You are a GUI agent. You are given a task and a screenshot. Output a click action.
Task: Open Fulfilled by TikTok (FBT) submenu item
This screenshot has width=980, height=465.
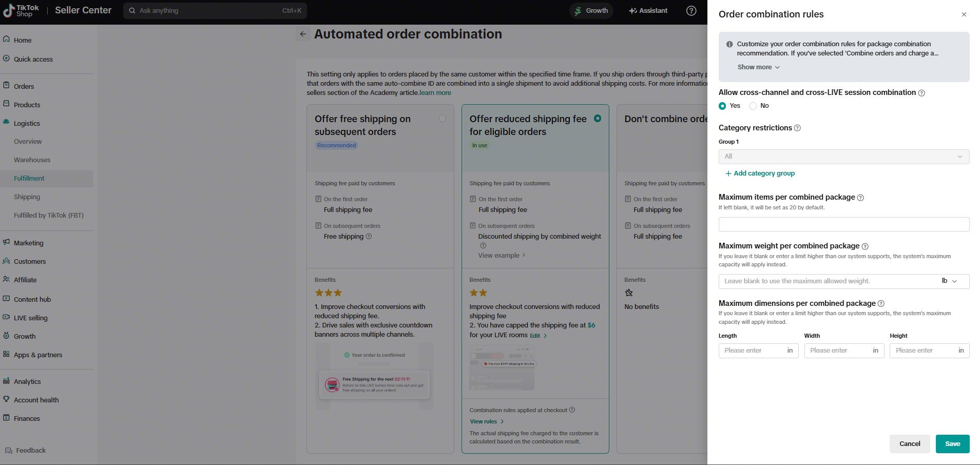click(x=49, y=215)
